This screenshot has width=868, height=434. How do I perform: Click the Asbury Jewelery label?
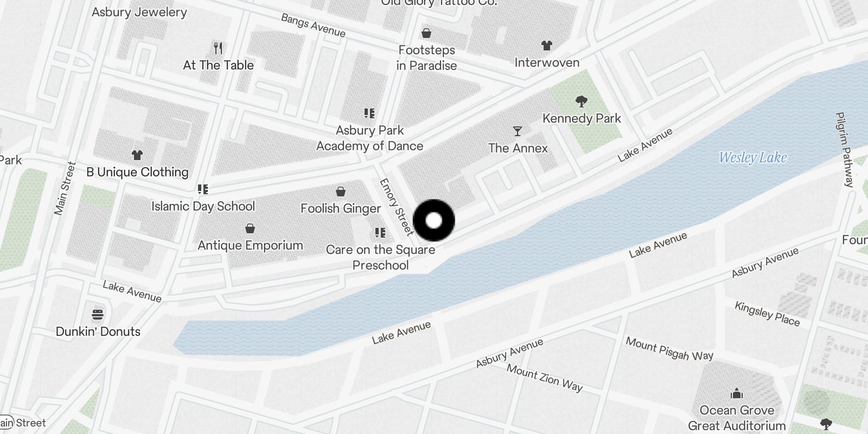coord(139,12)
